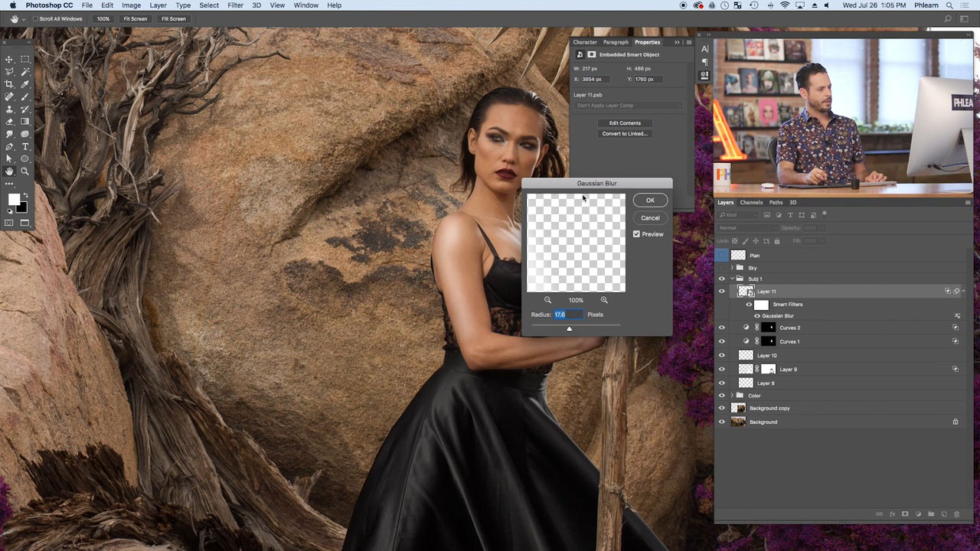Screen dimensions: 980x551
Task: Confirm Gaussian Blur with OK
Action: [x=650, y=201]
